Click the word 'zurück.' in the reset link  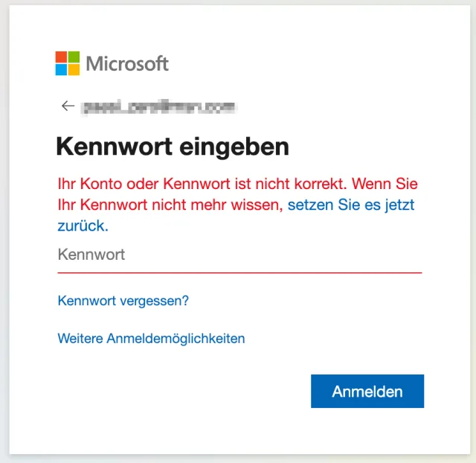[x=83, y=224]
